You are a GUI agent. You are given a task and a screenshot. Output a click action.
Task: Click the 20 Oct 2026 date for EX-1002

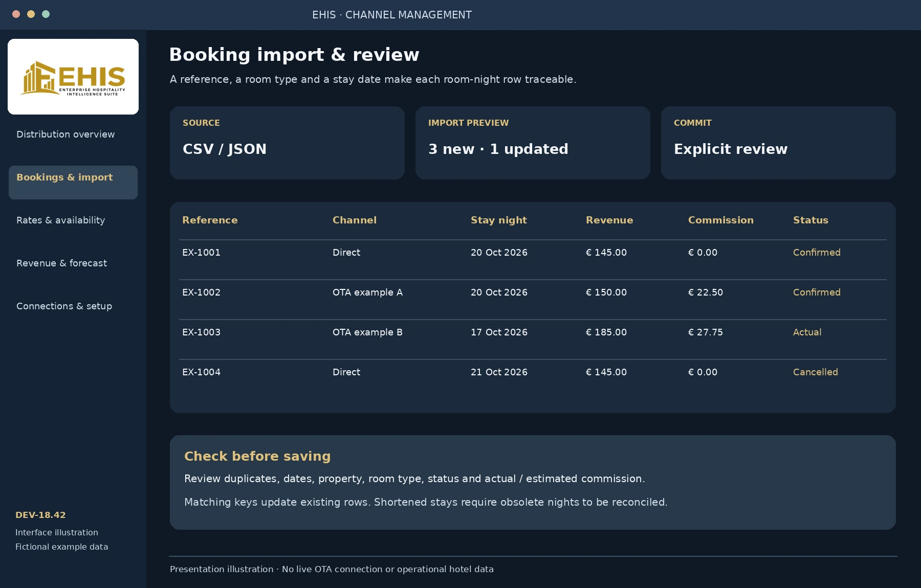pyautogui.click(x=499, y=292)
